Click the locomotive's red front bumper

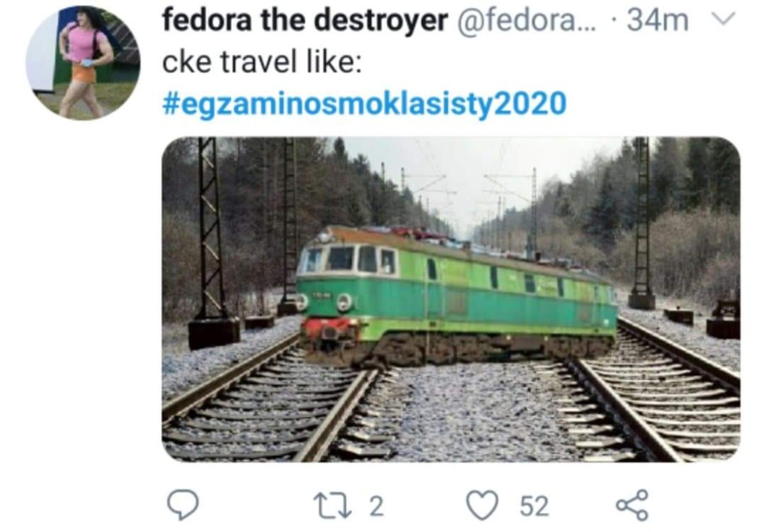click(x=328, y=327)
